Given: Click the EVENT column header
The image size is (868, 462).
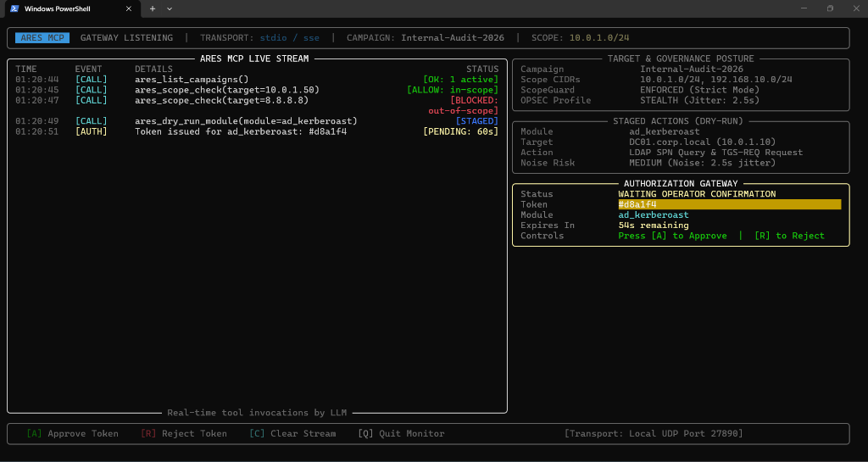Looking at the screenshot, I should pos(88,70).
